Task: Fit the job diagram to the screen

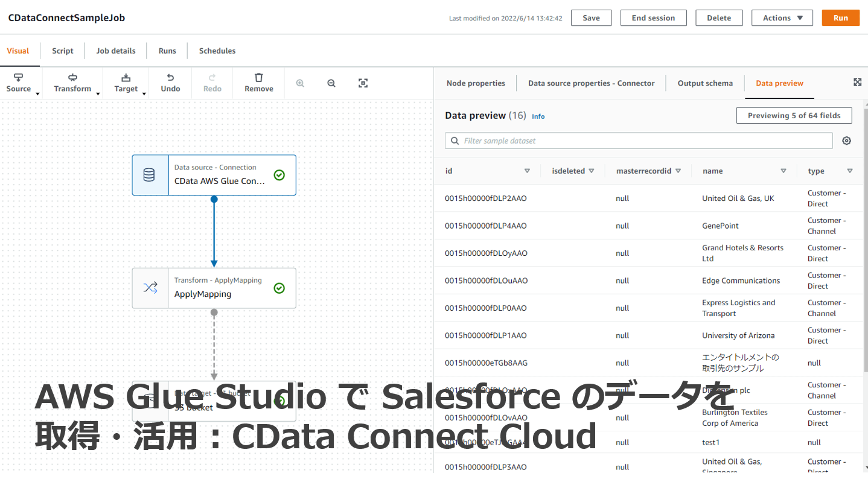Action: click(x=363, y=83)
